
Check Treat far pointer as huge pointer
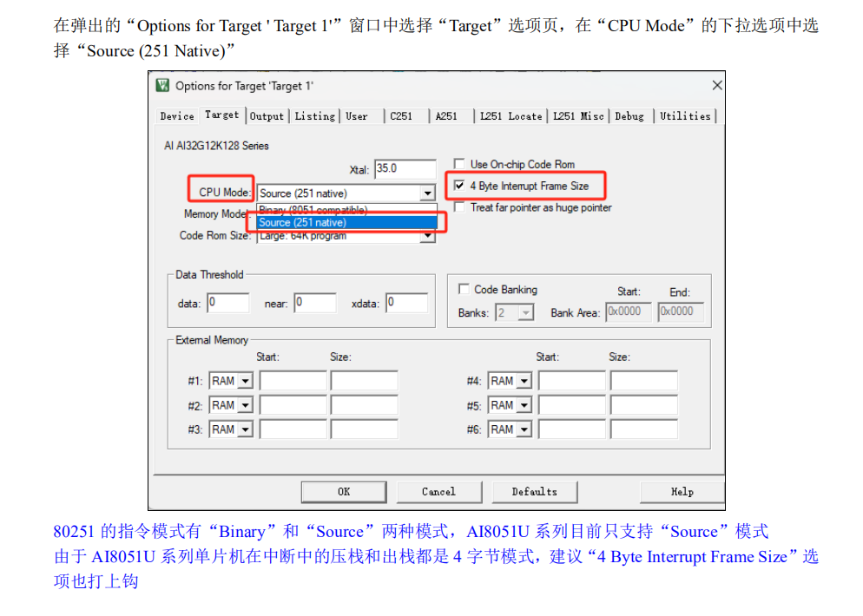click(x=459, y=207)
